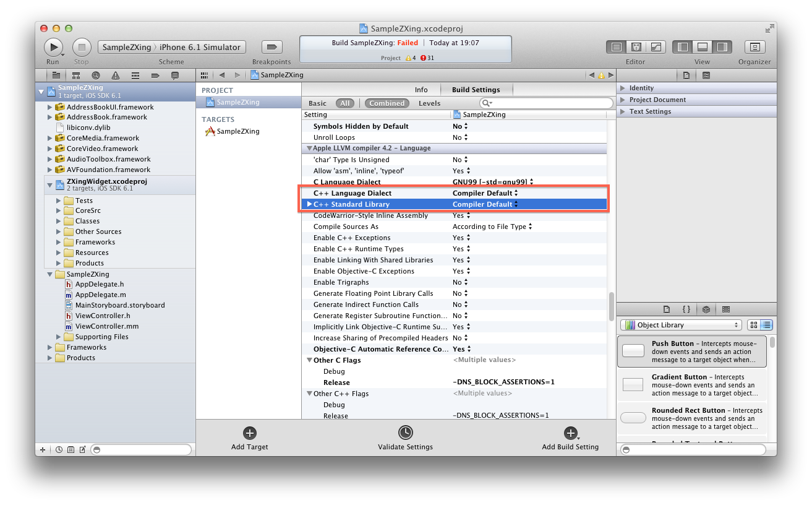Show the Object library cube icon

706,309
